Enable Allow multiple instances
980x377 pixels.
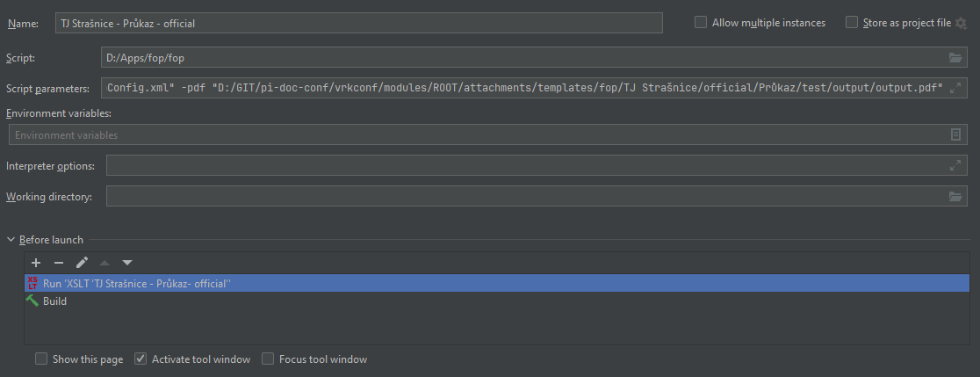[701, 23]
